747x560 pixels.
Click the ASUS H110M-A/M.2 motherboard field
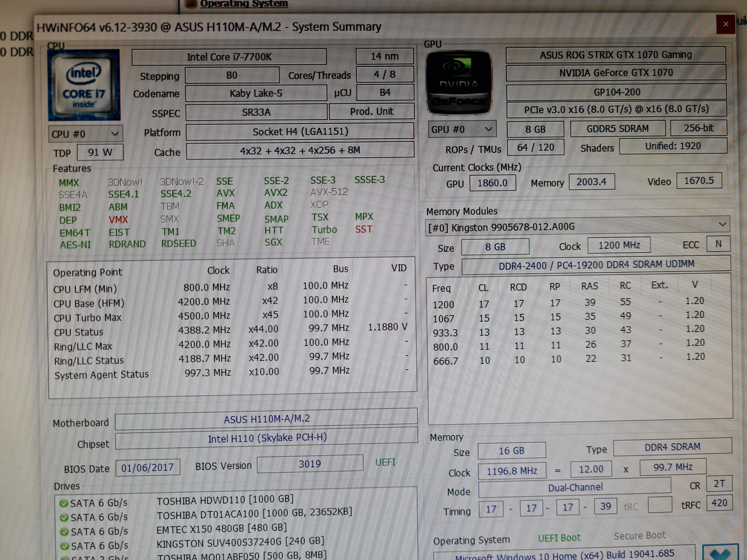coord(266,419)
